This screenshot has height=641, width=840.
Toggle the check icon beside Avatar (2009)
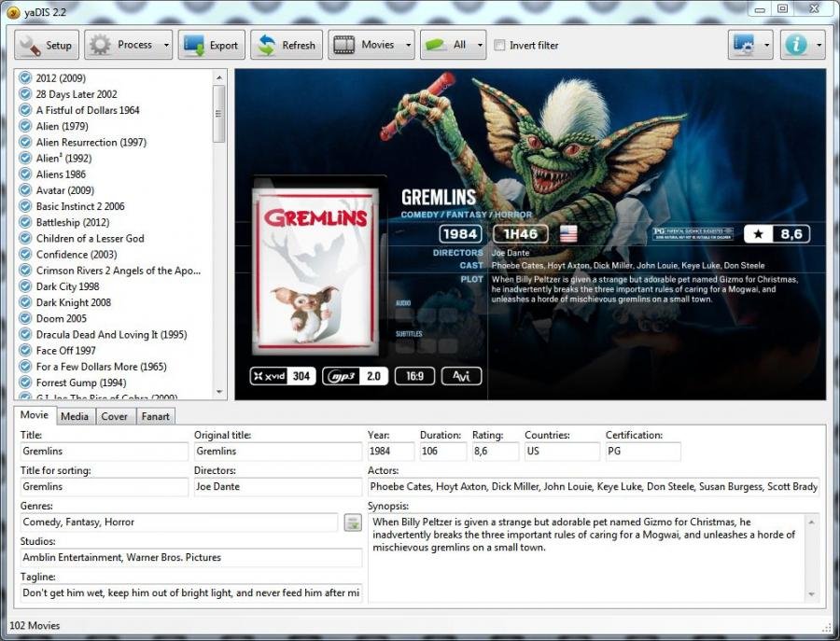point(25,190)
